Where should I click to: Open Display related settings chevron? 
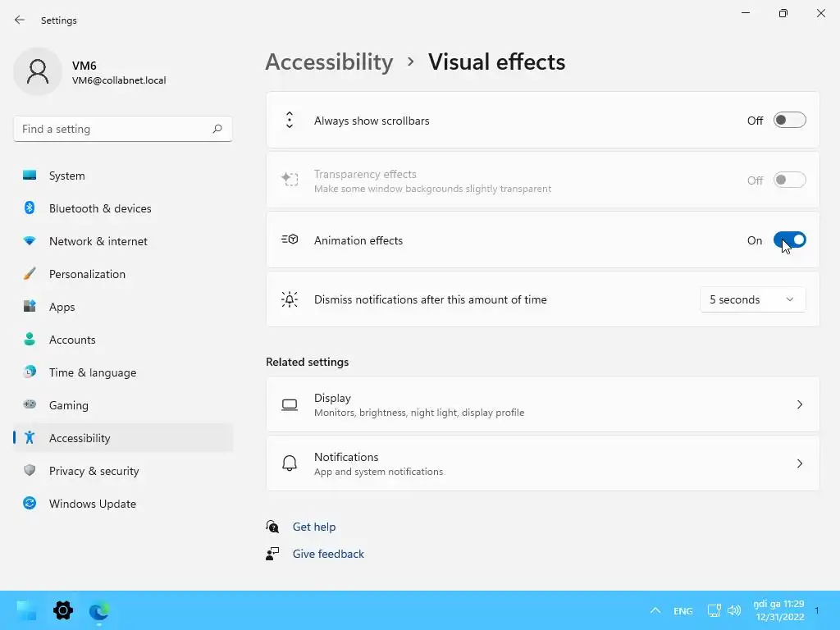click(799, 404)
